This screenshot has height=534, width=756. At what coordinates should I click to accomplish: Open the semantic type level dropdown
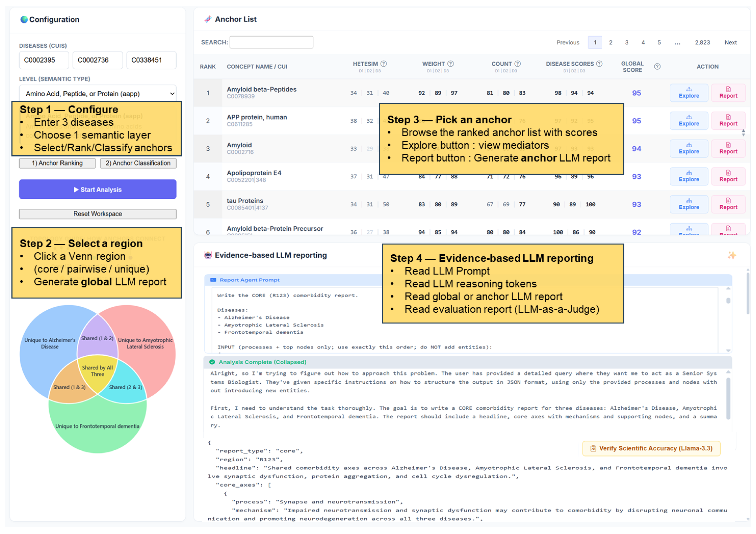click(98, 93)
